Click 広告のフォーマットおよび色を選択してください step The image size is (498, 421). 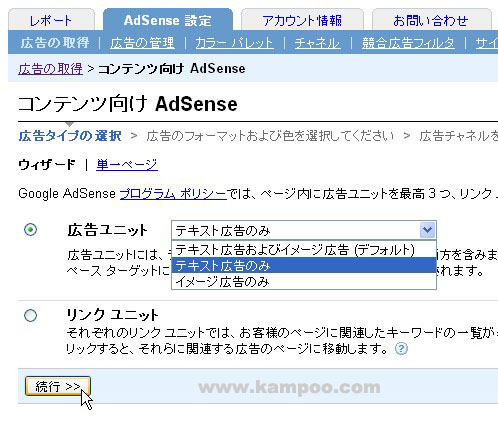coord(270,136)
